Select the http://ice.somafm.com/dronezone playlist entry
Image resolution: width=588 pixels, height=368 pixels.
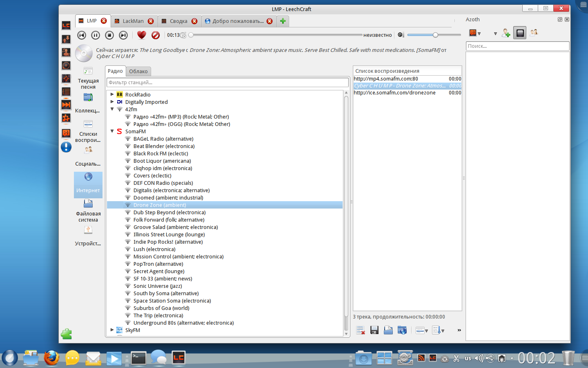408,93
